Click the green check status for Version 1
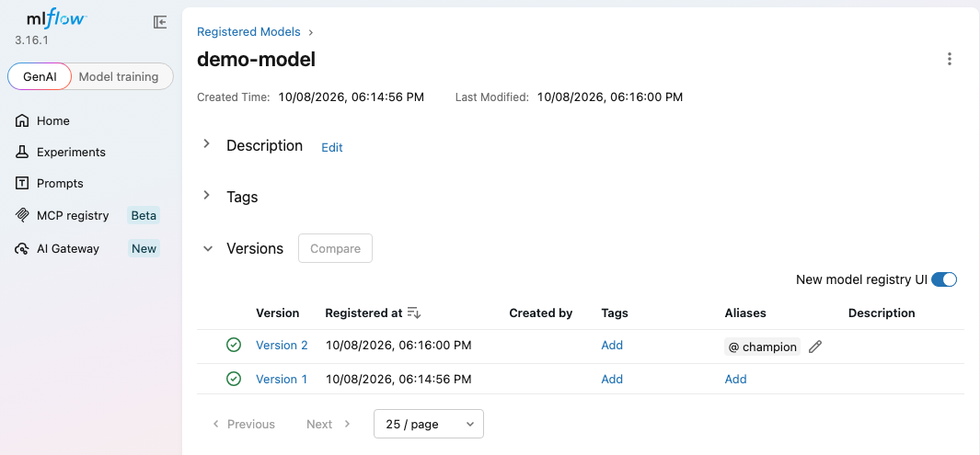Screen dimensions: 980x455 pos(234,379)
